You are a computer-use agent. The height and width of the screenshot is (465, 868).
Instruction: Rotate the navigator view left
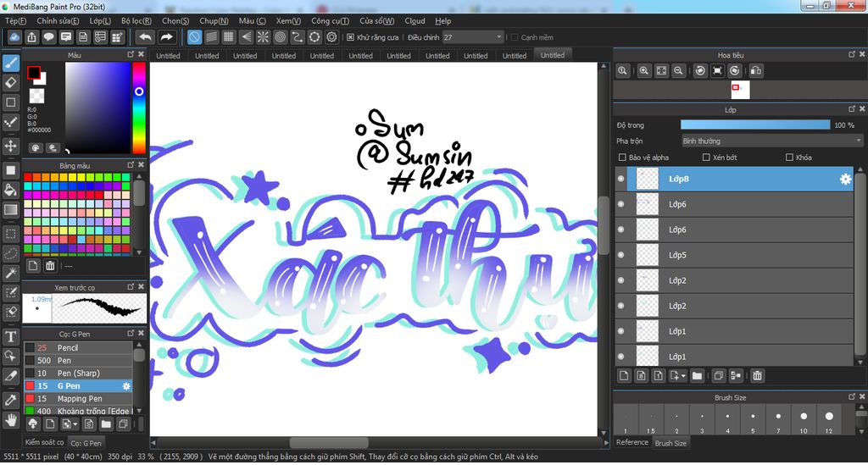[700, 71]
